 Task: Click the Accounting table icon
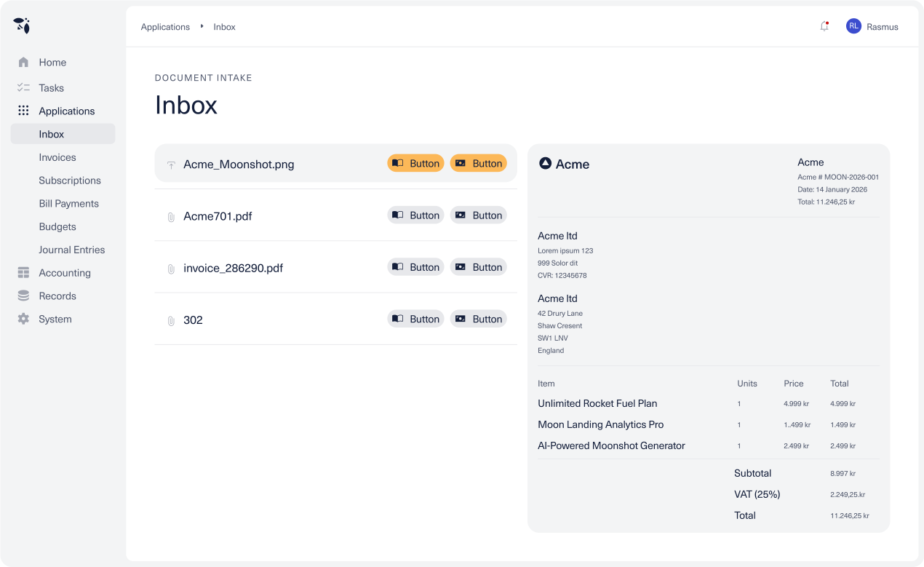coord(23,273)
